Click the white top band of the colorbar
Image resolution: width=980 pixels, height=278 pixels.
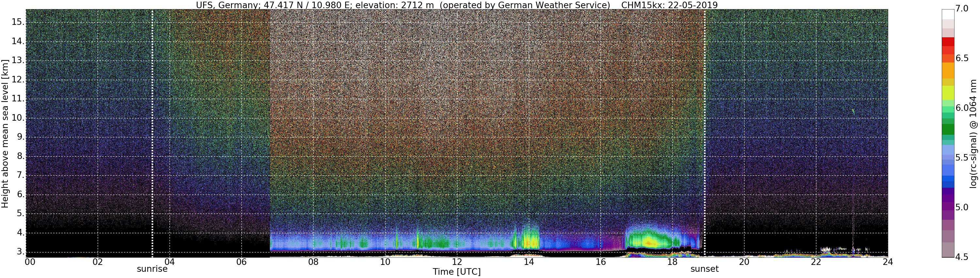(948, 14)
